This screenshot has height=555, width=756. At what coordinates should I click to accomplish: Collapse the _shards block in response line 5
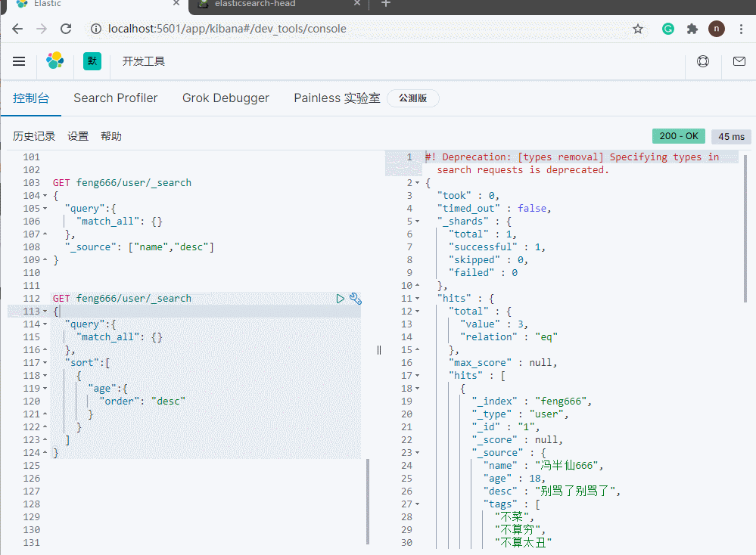click(x=418, y=222)
